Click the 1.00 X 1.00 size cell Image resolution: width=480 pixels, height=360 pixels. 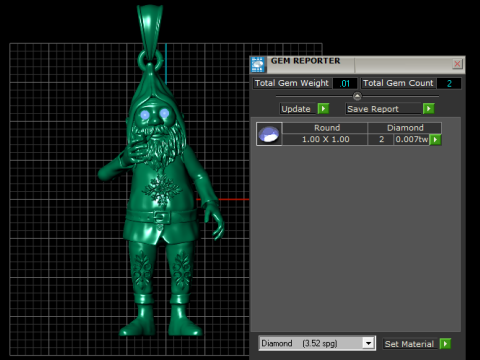[x=325, y=139]
